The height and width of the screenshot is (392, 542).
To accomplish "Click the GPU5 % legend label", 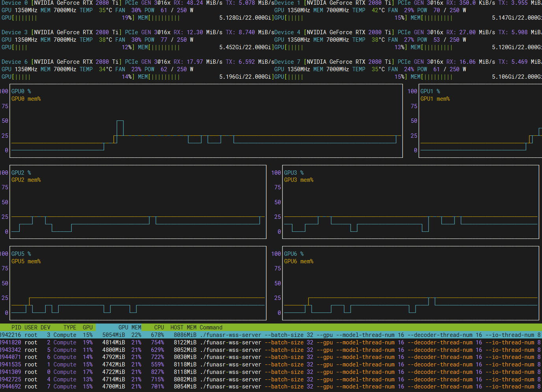I will (21, 254).
